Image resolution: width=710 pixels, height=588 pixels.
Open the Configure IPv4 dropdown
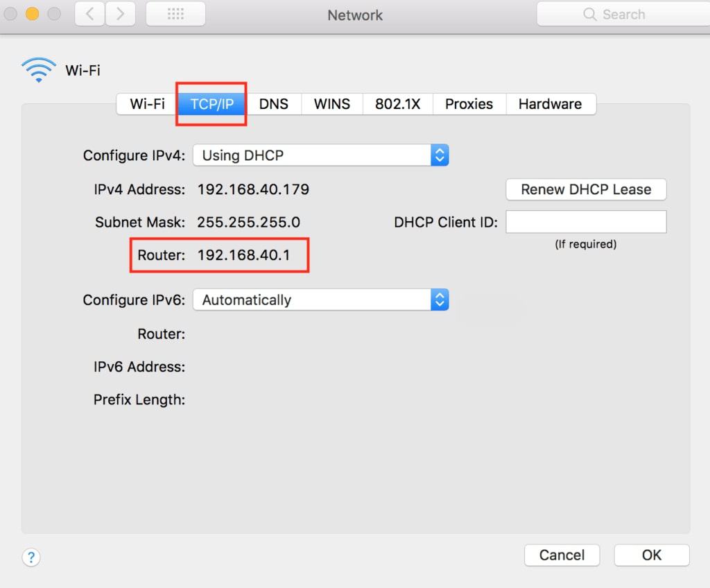321,155
